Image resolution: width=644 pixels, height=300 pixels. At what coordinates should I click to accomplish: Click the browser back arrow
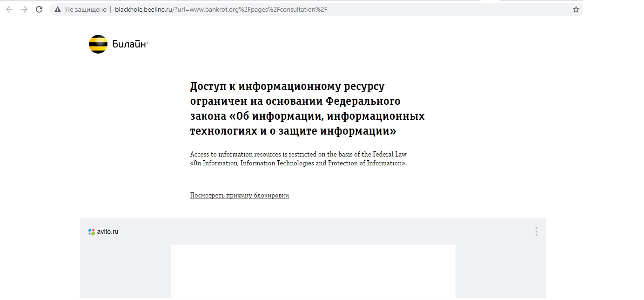pos(9,9)
